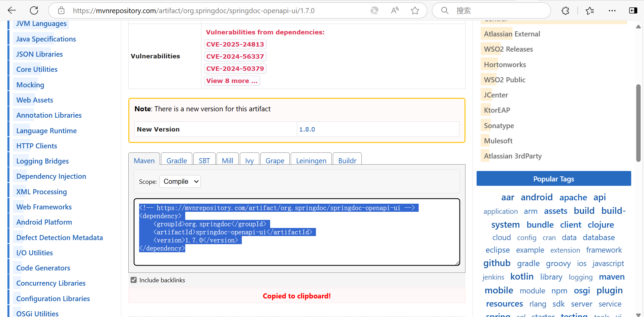Open the CVE-2025-24813 vulnerability link

point(235,44)
